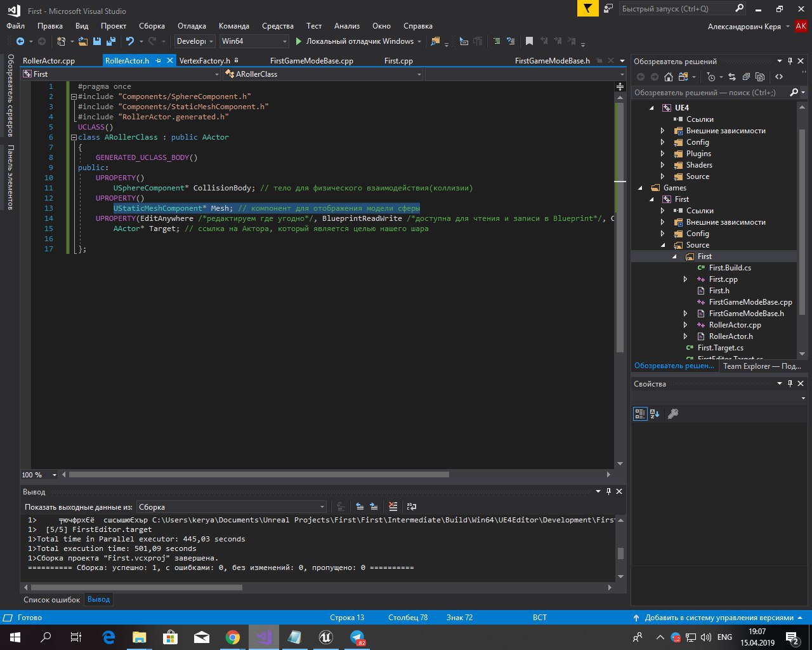Open the output source dropdown showing Сборка
This screenshot has height=650, width=812.
232,507
